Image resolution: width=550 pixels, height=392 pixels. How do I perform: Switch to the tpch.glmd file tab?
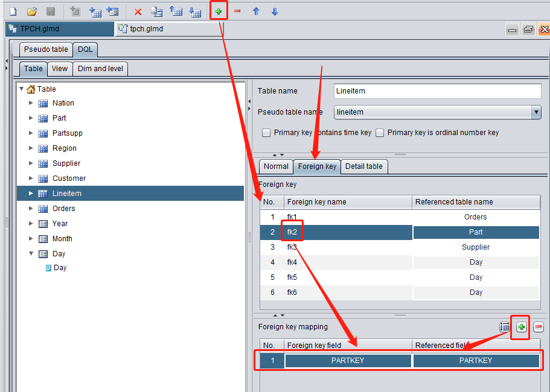click(169, 29)
